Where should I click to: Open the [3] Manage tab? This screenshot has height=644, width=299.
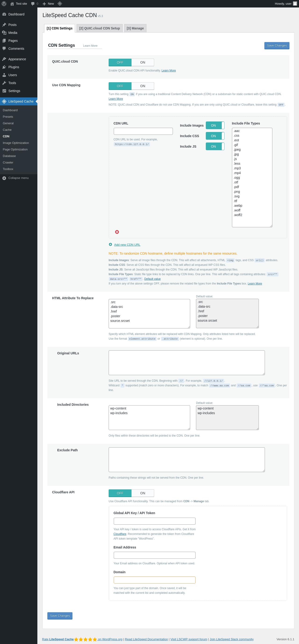point(135,28)
